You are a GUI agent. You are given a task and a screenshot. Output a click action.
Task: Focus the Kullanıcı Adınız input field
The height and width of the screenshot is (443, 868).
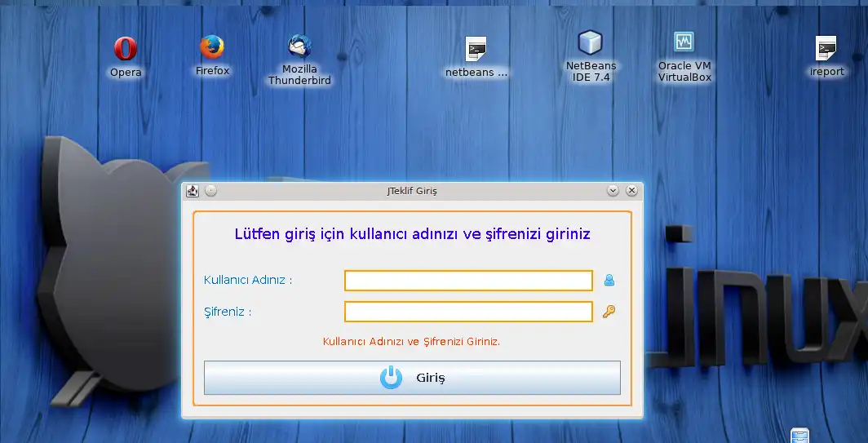tap(468, 280)
